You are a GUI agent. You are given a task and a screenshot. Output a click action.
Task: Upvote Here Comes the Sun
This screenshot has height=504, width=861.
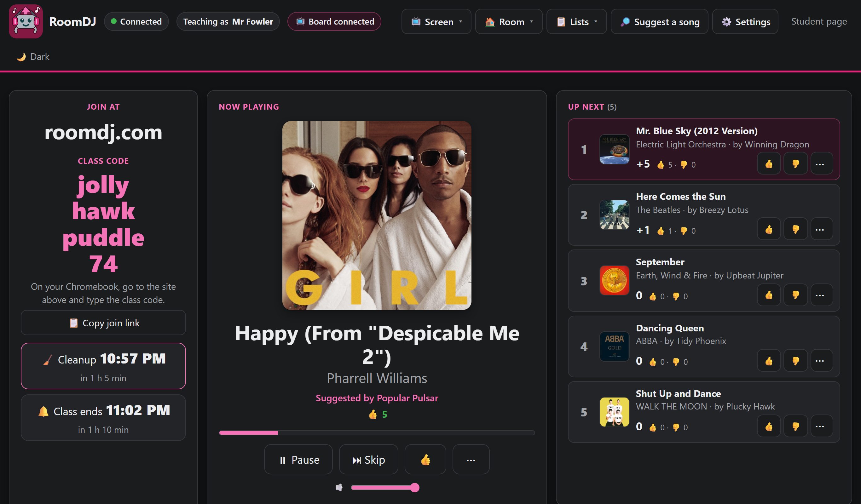point(768,229)
